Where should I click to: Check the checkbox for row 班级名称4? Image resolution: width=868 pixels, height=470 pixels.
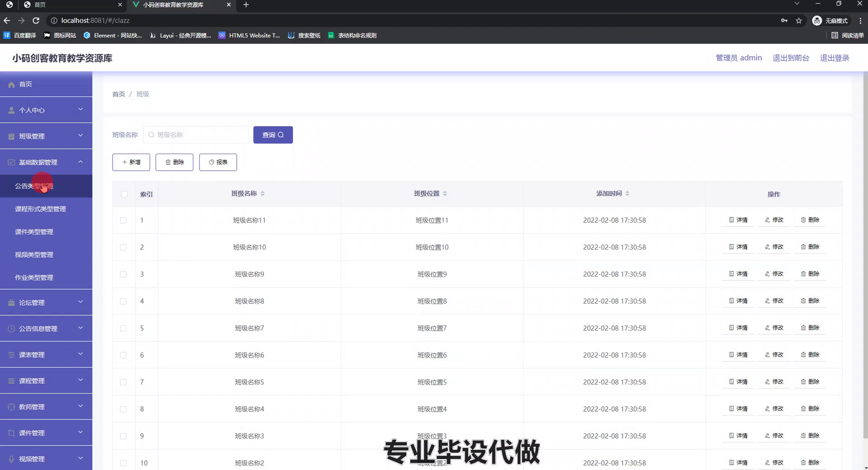coord(123,409)
